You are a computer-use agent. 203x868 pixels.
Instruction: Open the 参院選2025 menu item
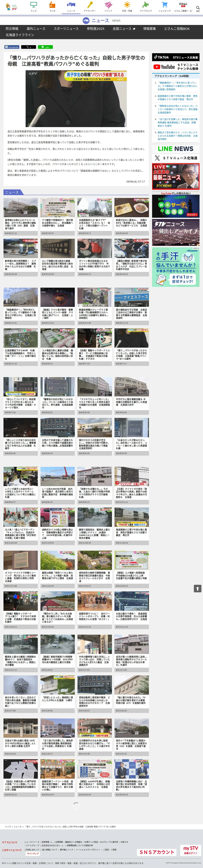96,29
